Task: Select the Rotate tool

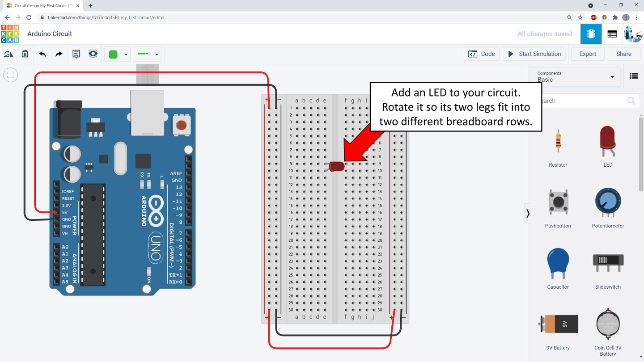Action: click(x=8, y=54)
